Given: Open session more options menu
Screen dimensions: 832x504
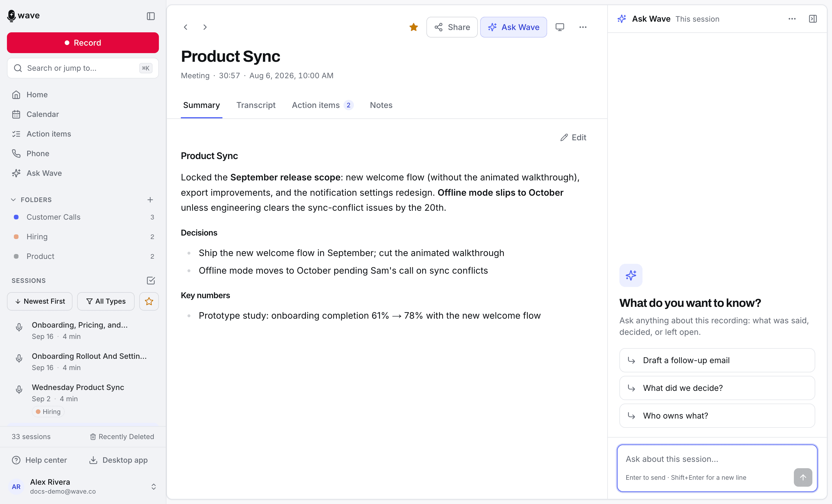Looking at the screenshot, I should click(583, 27).
